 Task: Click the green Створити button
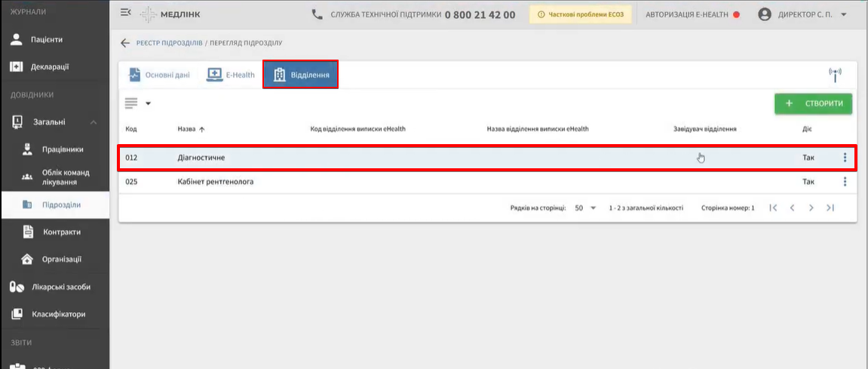(813, 103)
